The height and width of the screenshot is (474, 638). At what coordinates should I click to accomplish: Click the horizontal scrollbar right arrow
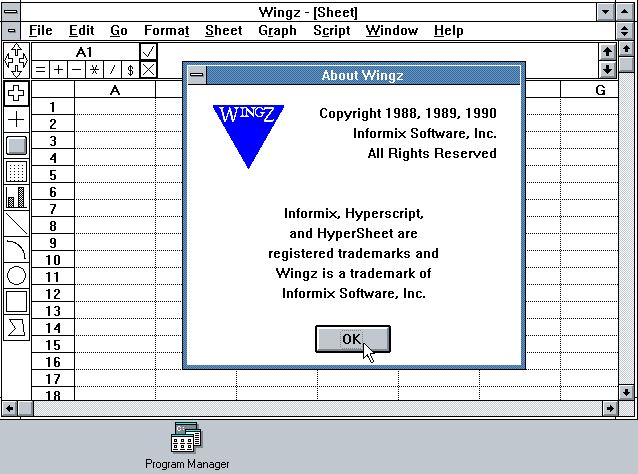click(610, 408)
